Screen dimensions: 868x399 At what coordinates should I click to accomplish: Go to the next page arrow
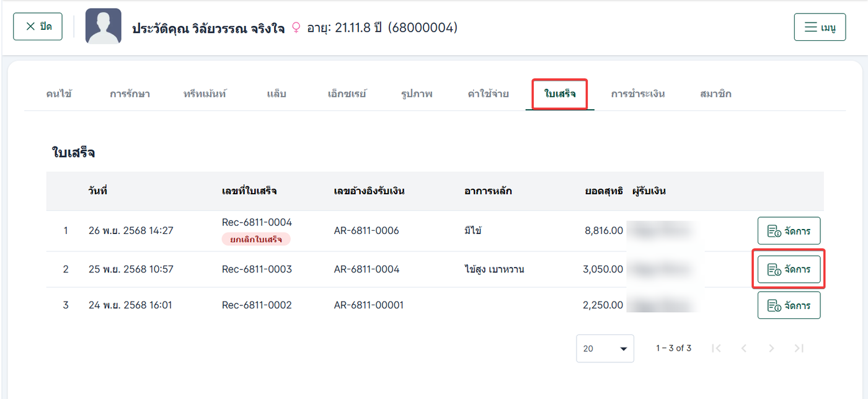(771, 348)
